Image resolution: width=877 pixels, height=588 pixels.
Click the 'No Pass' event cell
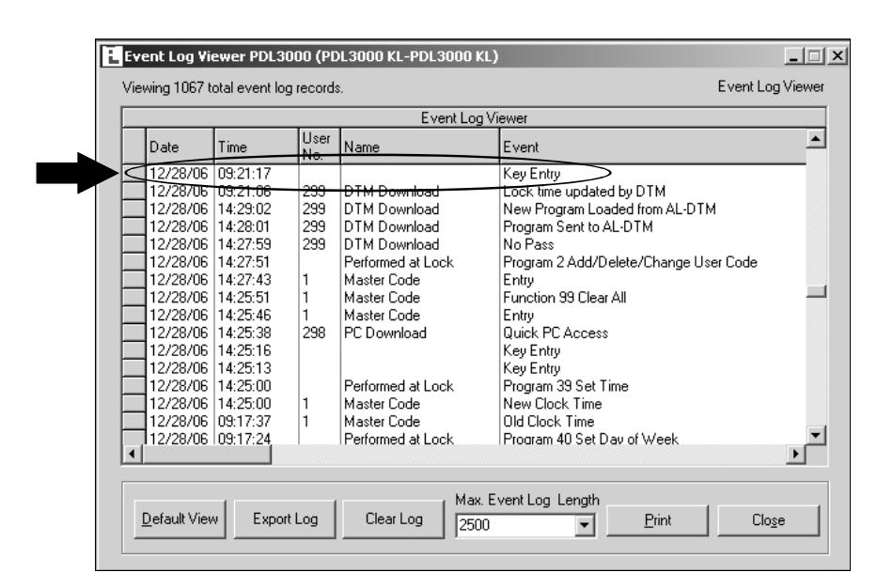528,244
